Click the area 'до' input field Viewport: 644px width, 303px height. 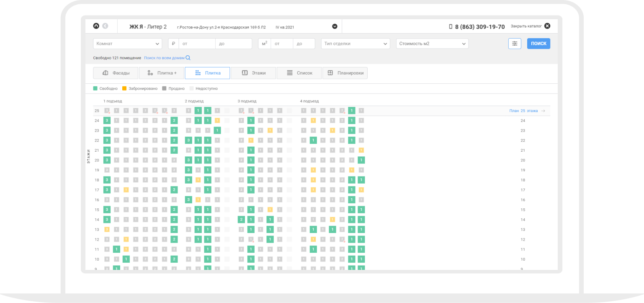pyautogui.click(x=304, y=44)
